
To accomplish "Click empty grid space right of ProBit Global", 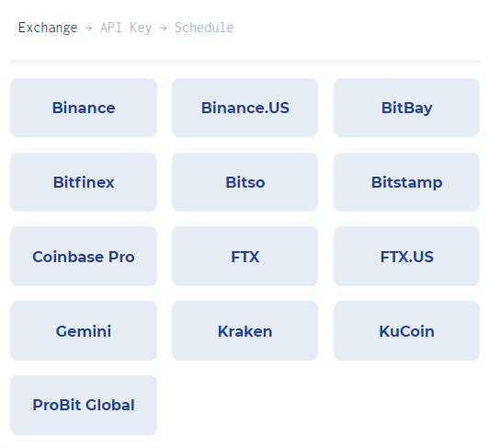I will click(325, 405).
